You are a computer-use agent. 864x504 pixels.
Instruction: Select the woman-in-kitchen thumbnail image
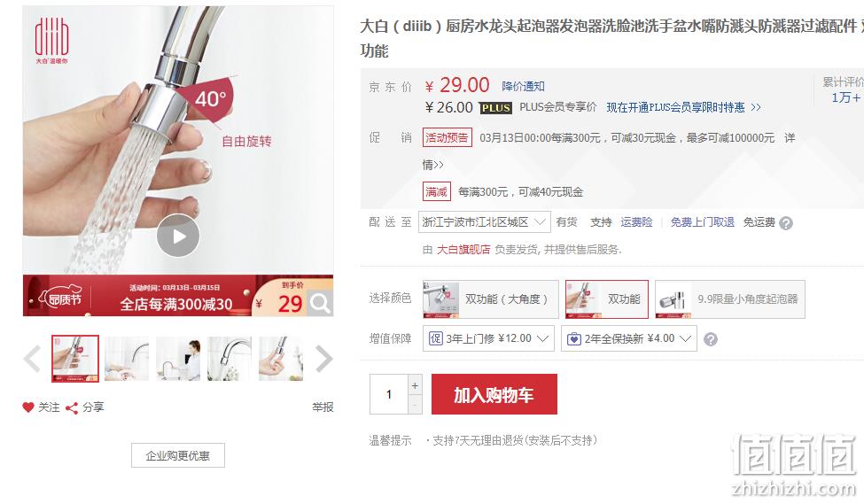tap(178, 359)
